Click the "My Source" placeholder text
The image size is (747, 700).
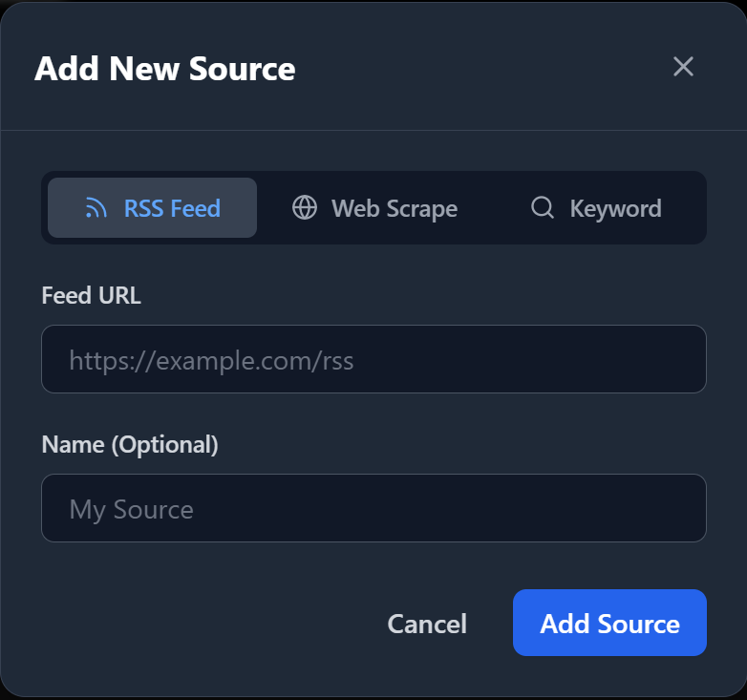[x=131, y=510]
